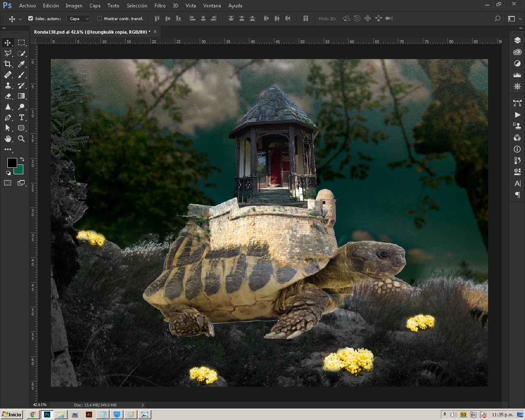
Task: Open the Paths panel icon
Action: (517, 103)
